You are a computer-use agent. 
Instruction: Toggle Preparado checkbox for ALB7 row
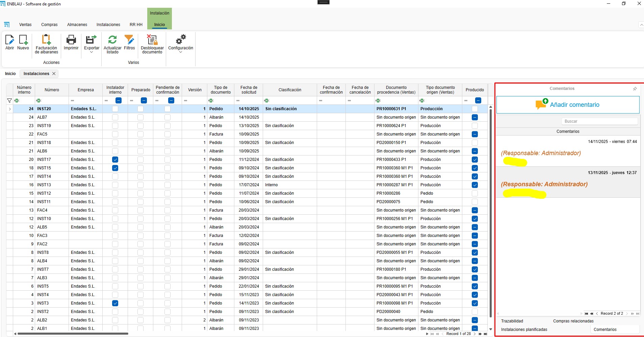pos(140,117)
